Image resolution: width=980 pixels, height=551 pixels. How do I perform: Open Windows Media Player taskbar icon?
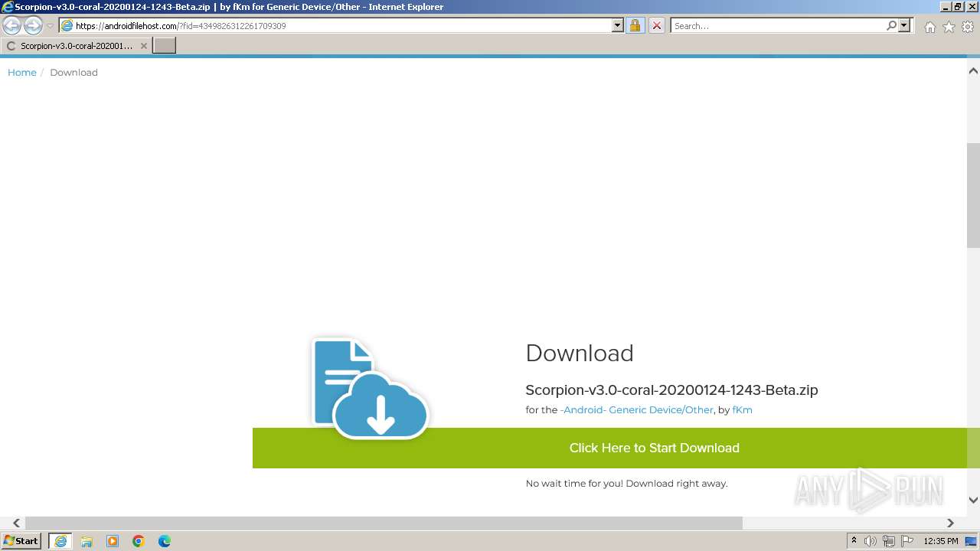(x=113, y=541)
